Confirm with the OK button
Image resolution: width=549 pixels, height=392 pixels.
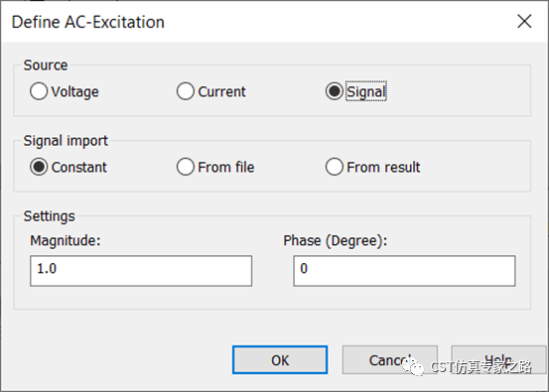pos(280,360)
